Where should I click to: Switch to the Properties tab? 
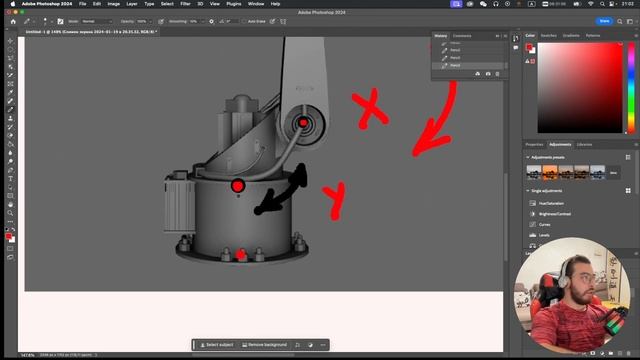(534, 144)
